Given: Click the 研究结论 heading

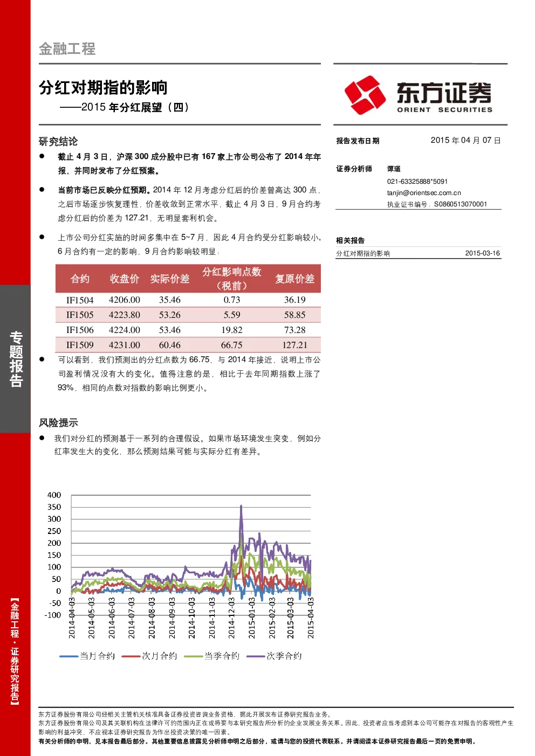Looking at the screenshot, I should click(x=58, y=141).
